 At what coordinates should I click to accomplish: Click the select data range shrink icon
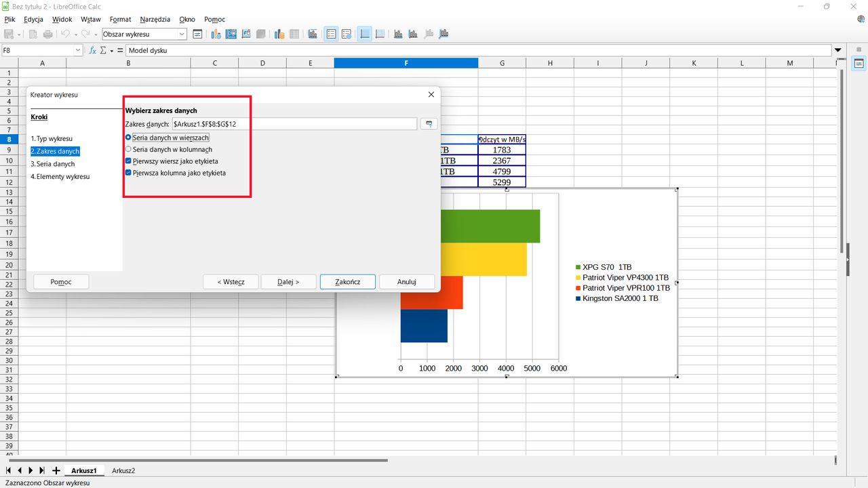pos(429,124)
